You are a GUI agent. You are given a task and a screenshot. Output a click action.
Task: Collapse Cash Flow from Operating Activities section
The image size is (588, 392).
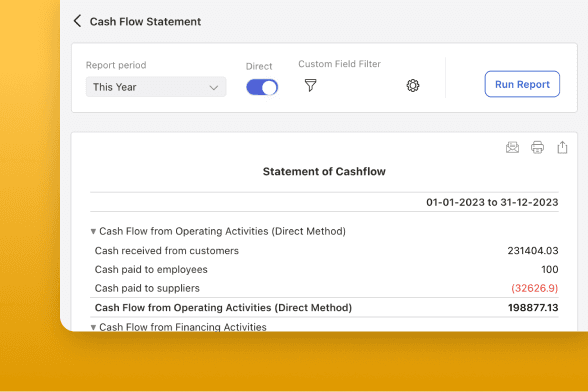pyautogui.click(x=93, y=231)
